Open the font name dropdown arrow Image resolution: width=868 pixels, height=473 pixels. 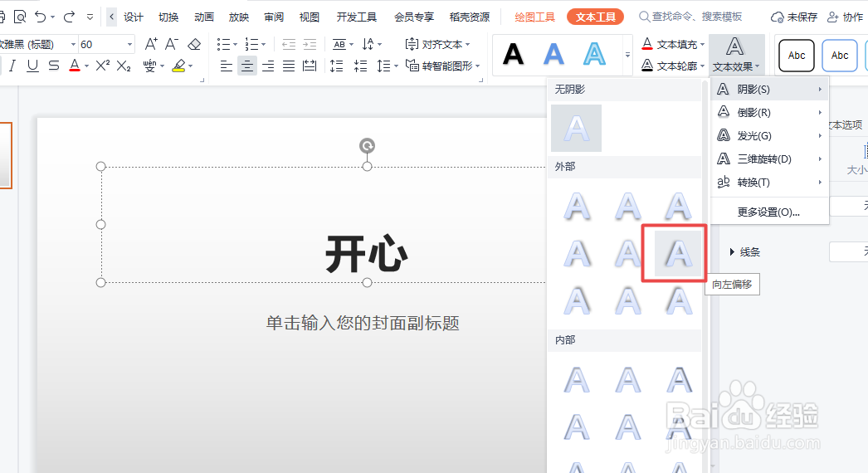tap(73, 44)
